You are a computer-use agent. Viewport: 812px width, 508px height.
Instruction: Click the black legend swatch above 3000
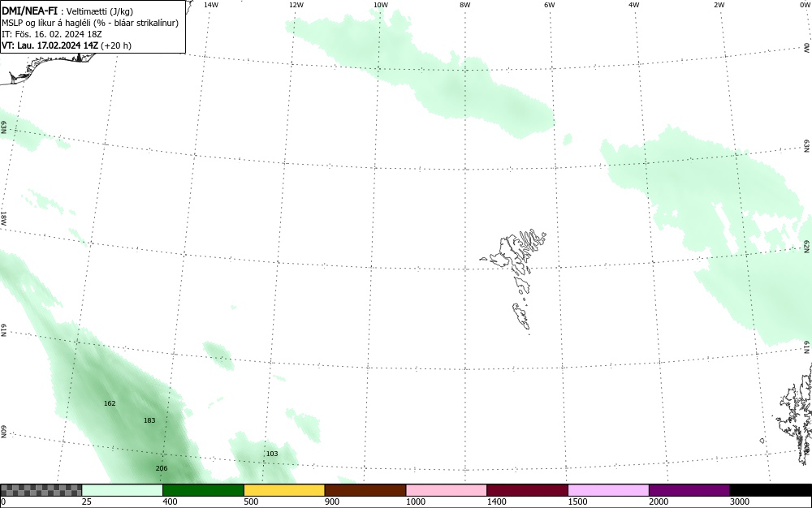(771, 490)
